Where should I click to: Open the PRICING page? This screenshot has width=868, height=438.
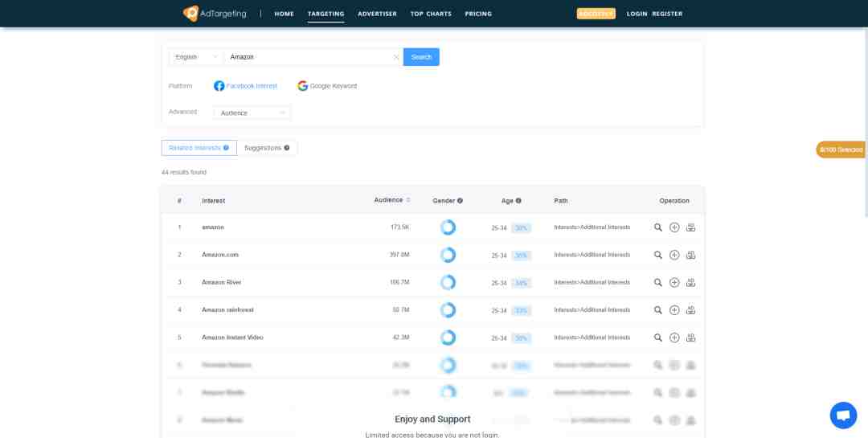pos(478,14)
